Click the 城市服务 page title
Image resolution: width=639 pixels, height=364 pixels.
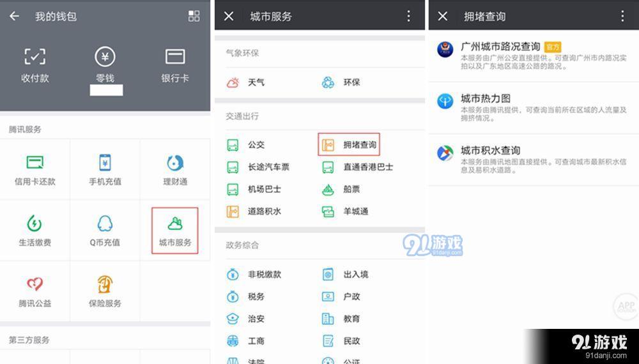click(271, 17)
